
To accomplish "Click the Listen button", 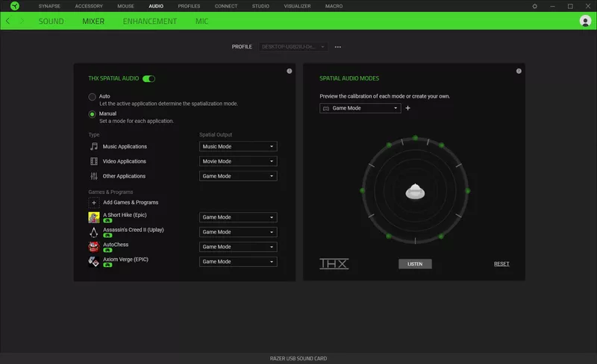I will [x=415, y=264].
